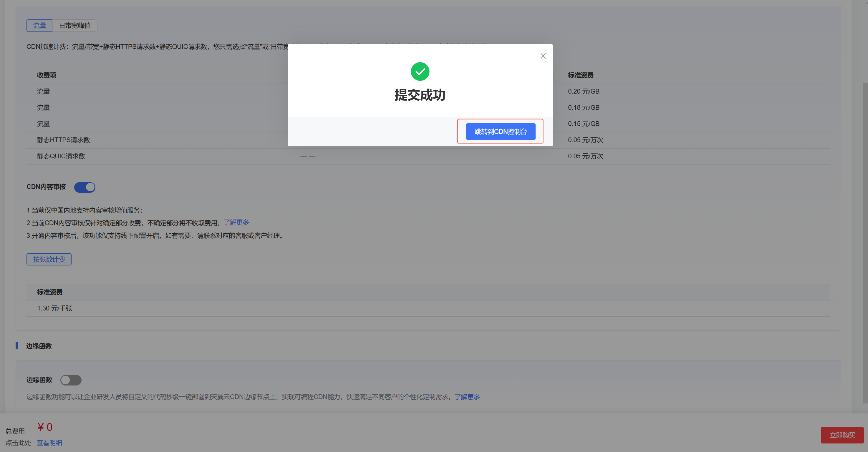Open 了解更多 link for content review

pyautogui.click(x=236, y=222)
